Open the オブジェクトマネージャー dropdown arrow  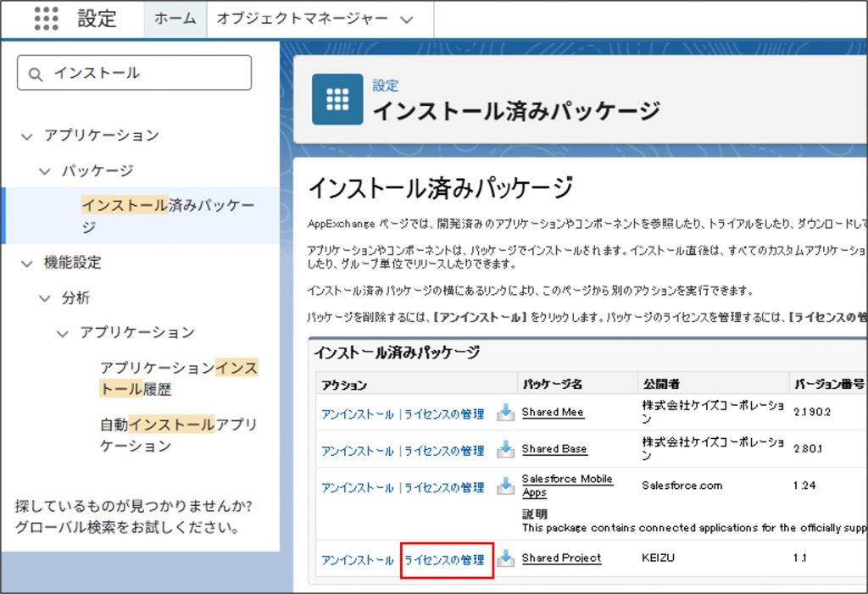407,19
